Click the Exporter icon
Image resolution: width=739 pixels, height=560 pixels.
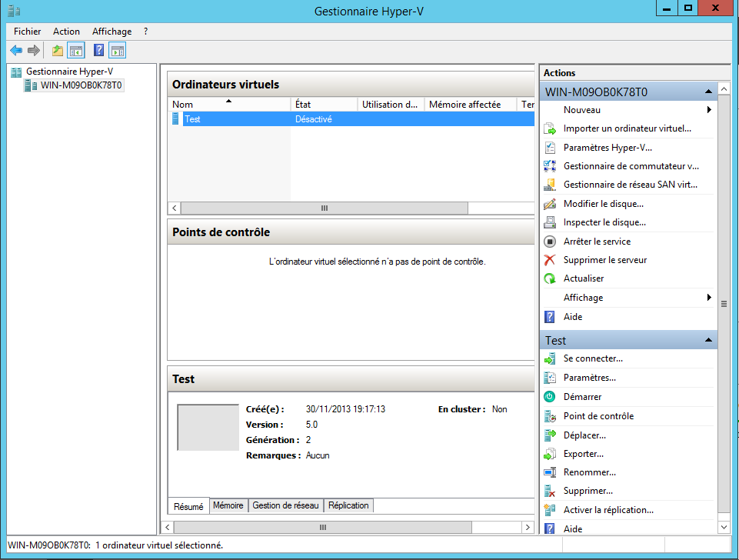coord(550,454)
